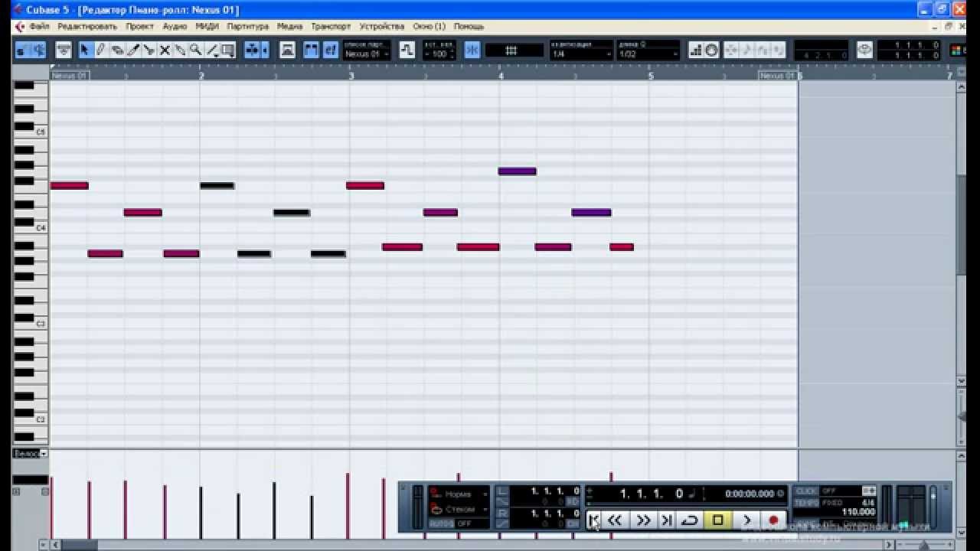Open the Устройства menu
Viewport: 980px width, 551px height.
[x=381, y=26]
